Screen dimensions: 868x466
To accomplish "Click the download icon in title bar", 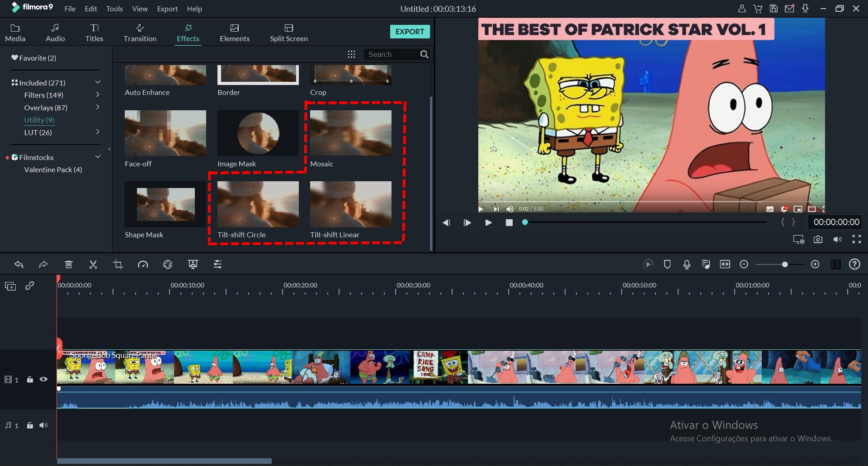I will pyautogui.click(x=806, y=9).
